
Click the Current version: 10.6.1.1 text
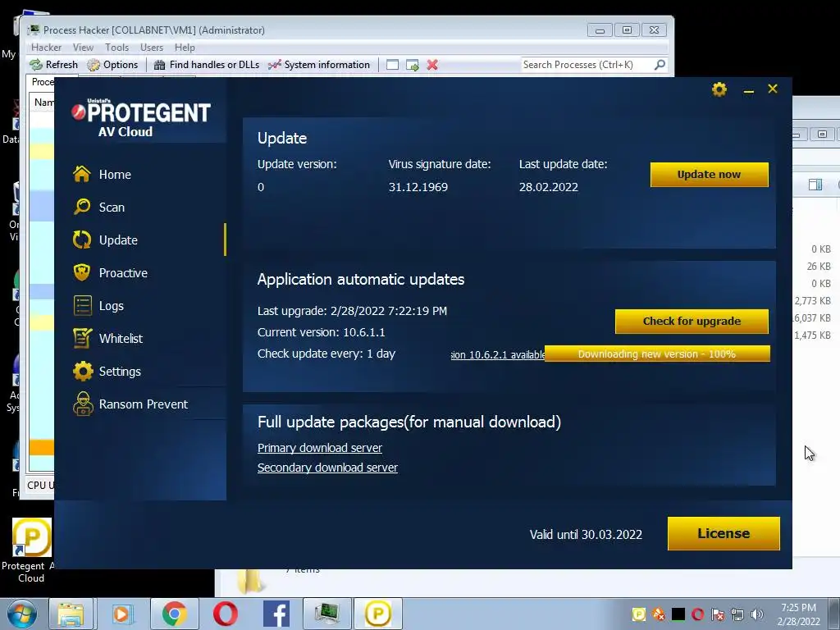click(x=321, y=332)
